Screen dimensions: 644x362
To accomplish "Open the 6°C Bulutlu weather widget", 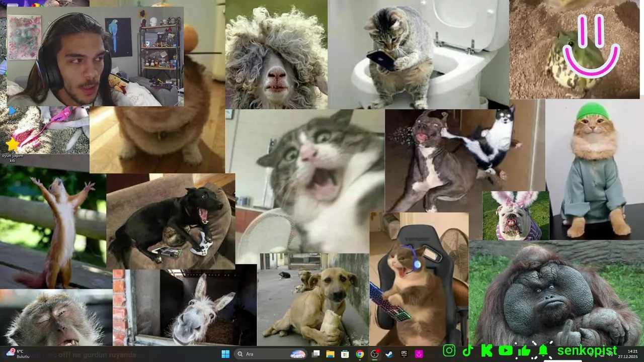I will click(x=18, y=354).
